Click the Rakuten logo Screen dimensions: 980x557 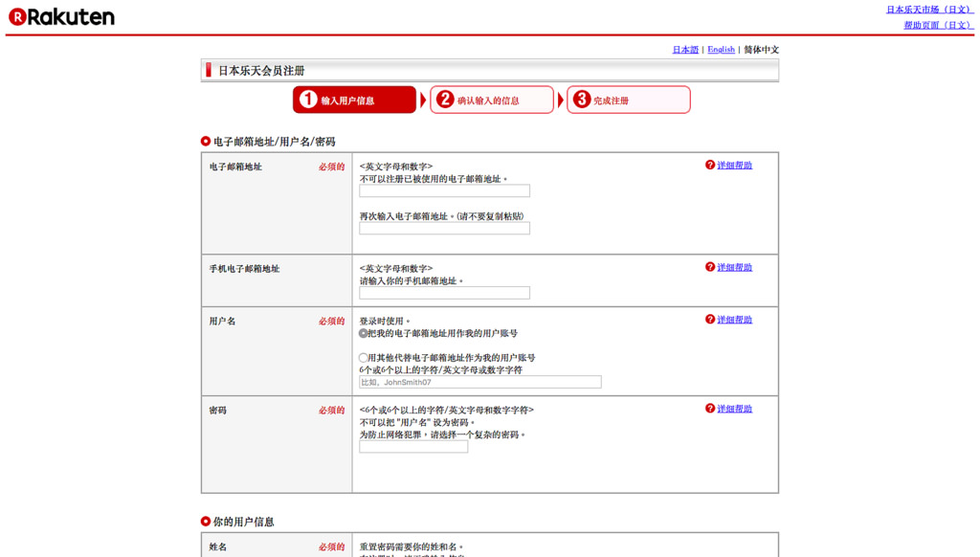tap(62, 16)
